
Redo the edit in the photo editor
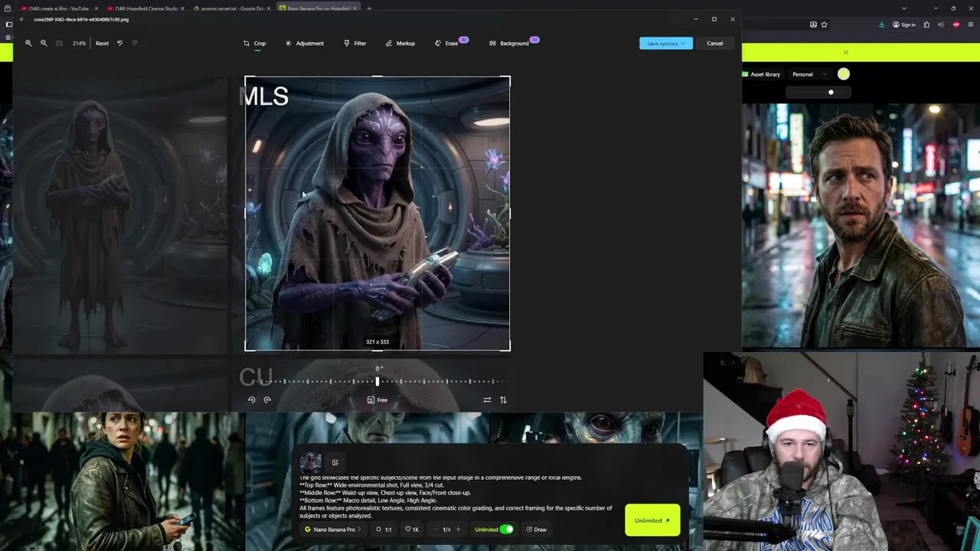pos(135,43)
